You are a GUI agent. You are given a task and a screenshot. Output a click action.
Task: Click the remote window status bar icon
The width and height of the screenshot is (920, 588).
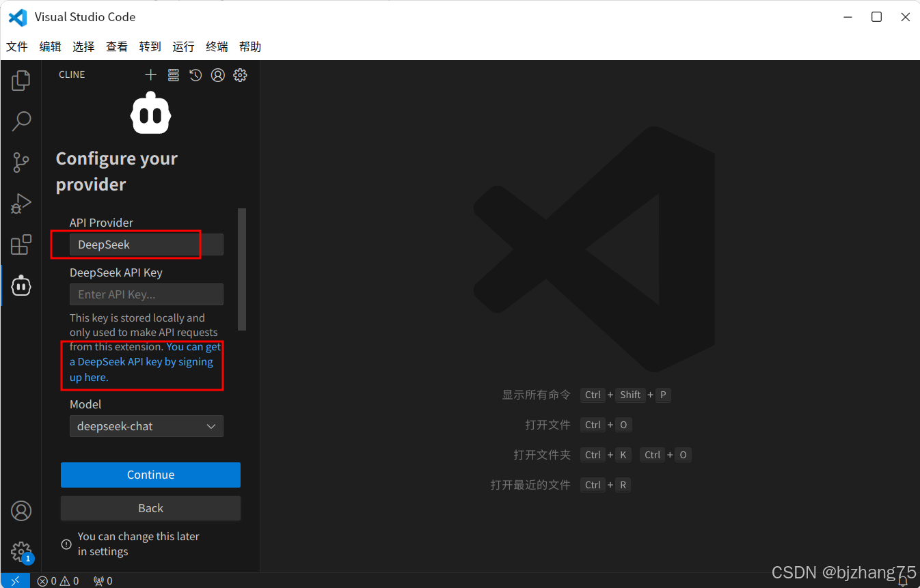click(x=15, y=581)
